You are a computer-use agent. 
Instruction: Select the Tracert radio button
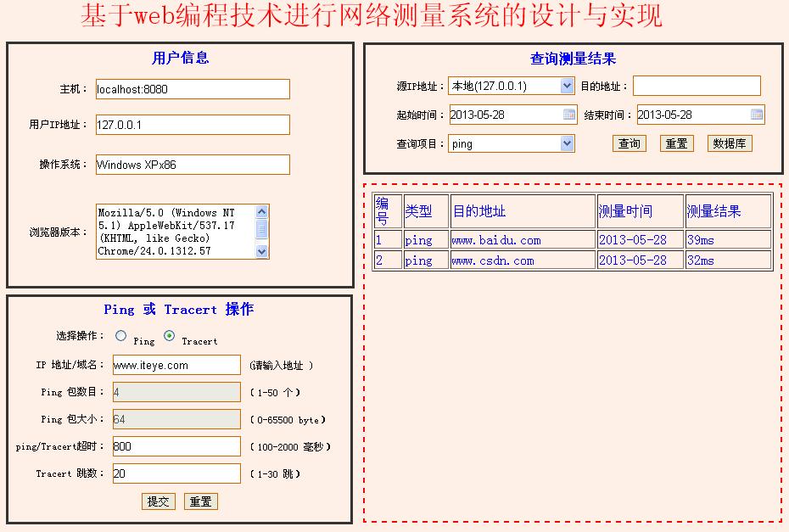pyautogui.click(x=170, y=336)
